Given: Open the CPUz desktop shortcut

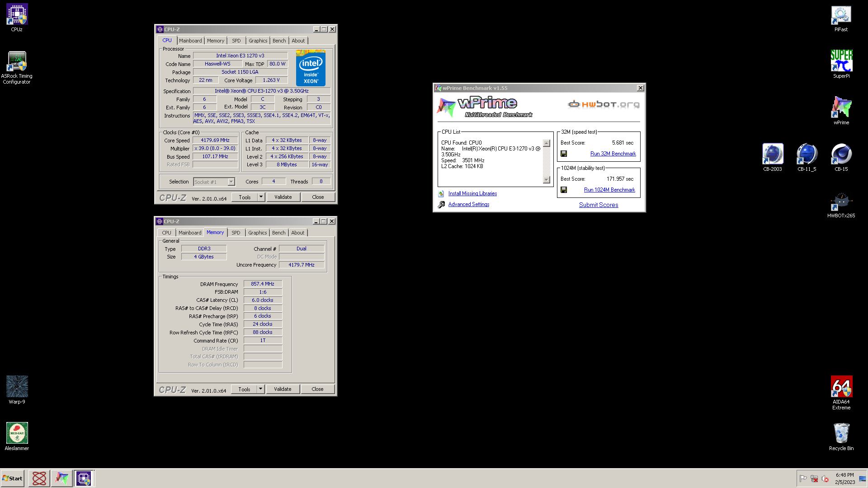Looking at the screenshot, I should tap(17, 18).
